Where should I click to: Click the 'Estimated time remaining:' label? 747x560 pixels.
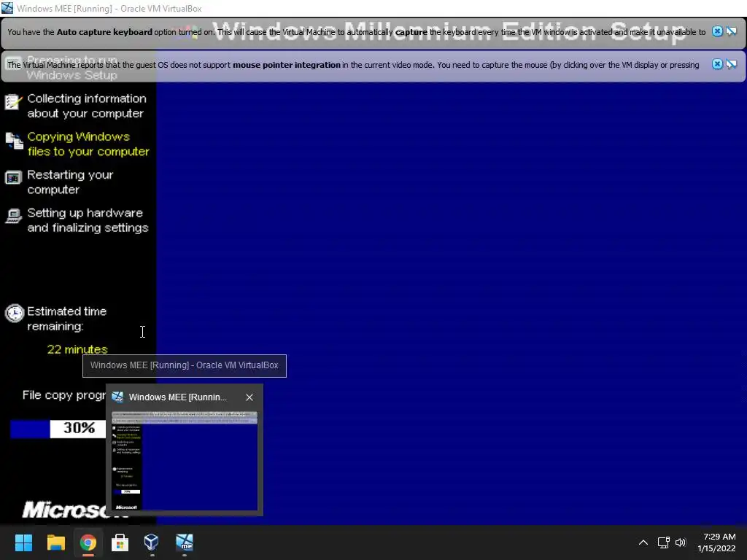coord(66,319)
